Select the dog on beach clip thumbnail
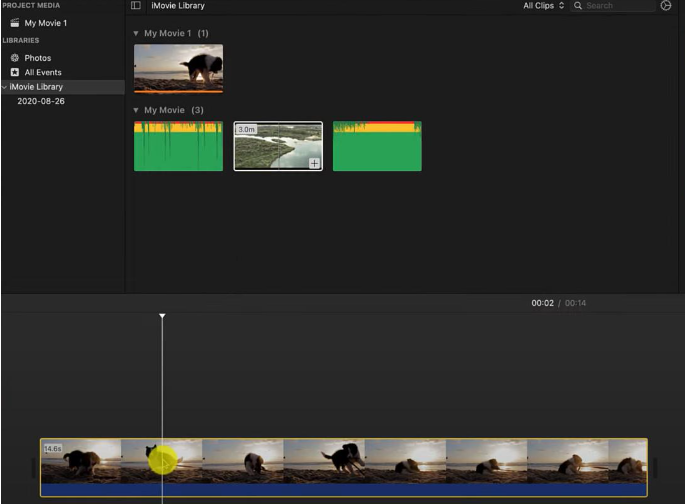Screen dimensions: 685x504 178,68
